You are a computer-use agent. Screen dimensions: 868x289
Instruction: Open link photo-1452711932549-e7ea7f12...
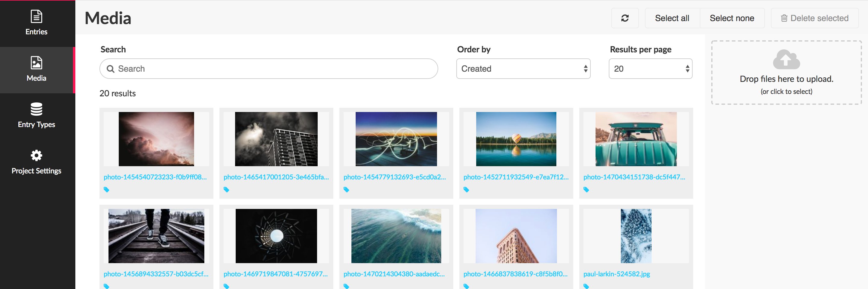point(516,177)
